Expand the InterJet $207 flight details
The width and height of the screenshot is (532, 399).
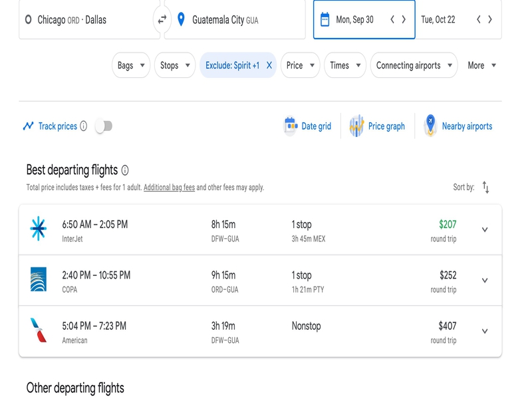485,229
